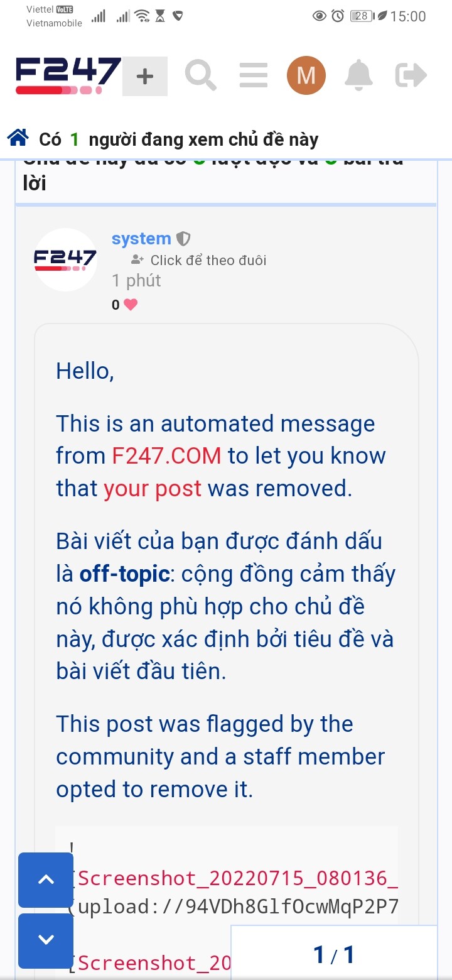Tap the plus new topic button
The image size is (452, 980).
145,77
